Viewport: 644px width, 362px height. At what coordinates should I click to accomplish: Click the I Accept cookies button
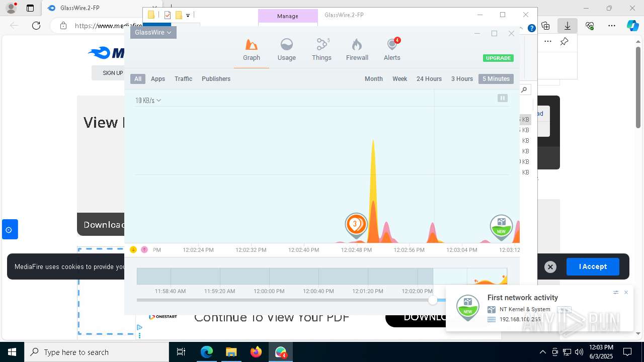(x=593, y=266)
